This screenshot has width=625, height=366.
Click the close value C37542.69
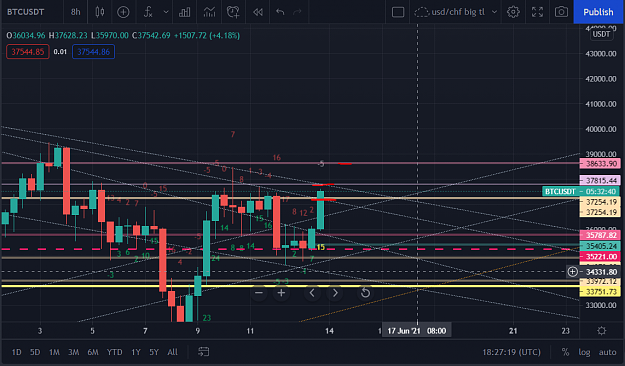151,35
